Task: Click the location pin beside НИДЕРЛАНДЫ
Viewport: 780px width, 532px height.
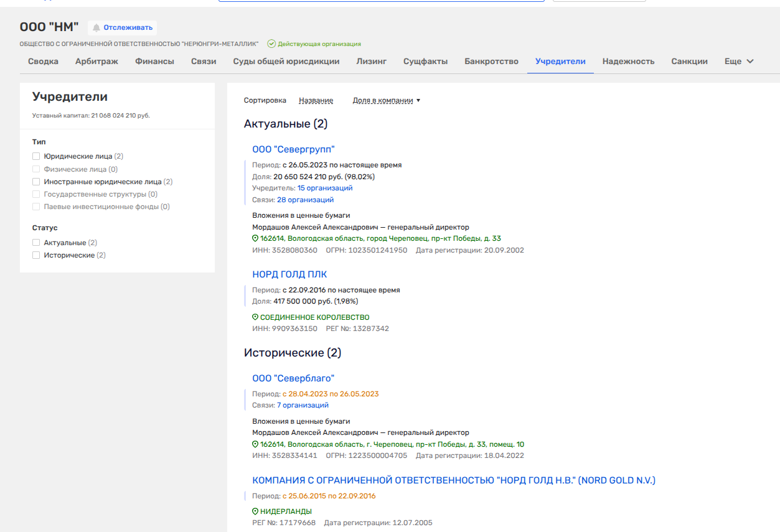Action: pos(255,511)
